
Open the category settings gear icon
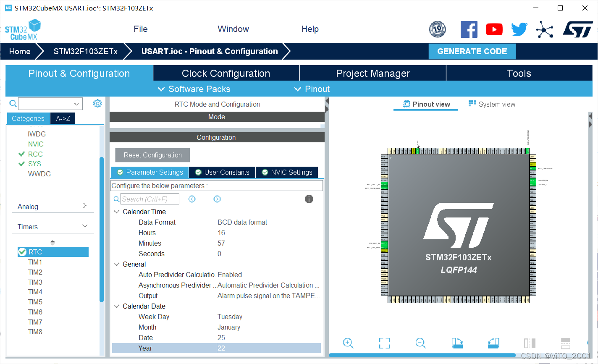tap(97, 103)
